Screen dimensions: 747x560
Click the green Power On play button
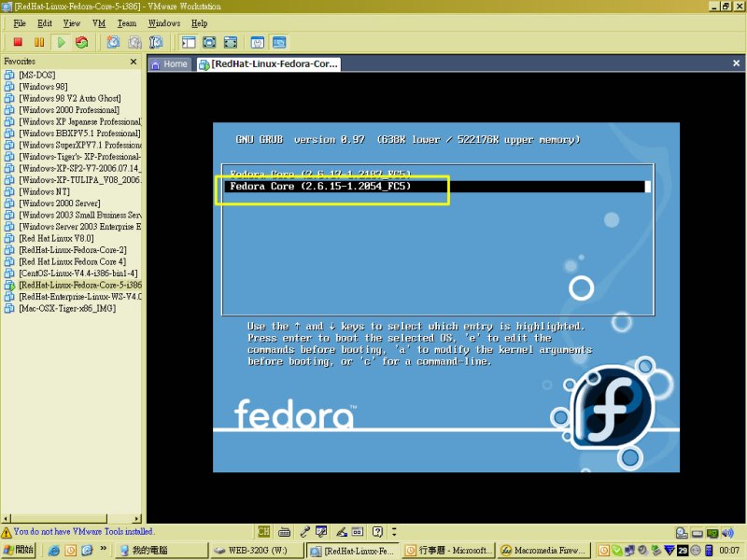(x=61, y=42)
